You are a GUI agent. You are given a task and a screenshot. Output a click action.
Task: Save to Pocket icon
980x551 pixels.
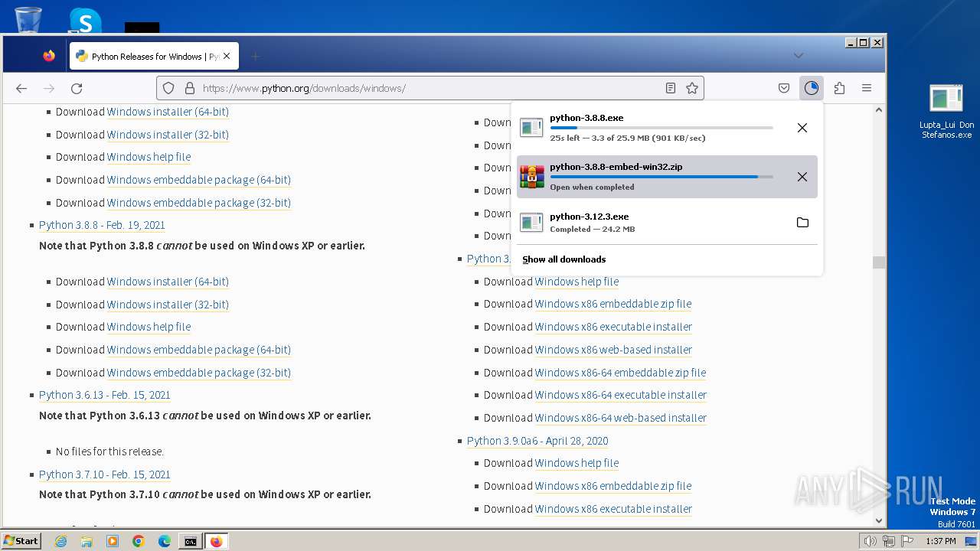(x=784, y=88)
